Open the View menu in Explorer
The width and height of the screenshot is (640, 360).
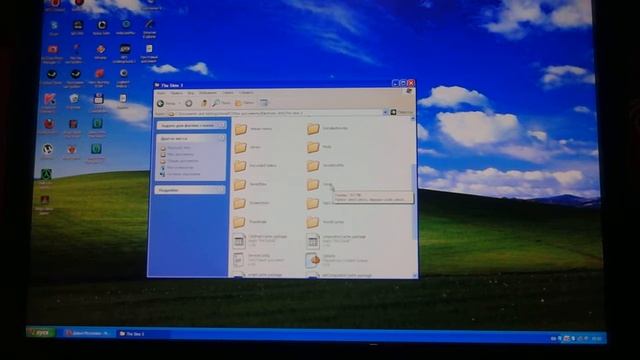tap(191, 93)
